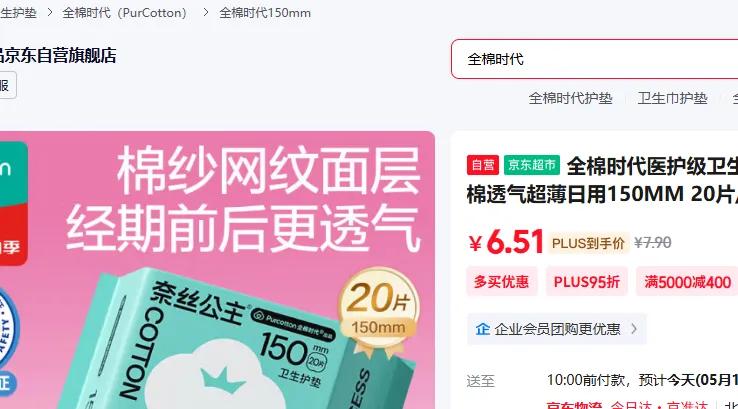This screenshot has height=409, width=738.
Task: Open the 全棉时代 (PurCotton) breadcrumb
Action: (x=125, y=13)
